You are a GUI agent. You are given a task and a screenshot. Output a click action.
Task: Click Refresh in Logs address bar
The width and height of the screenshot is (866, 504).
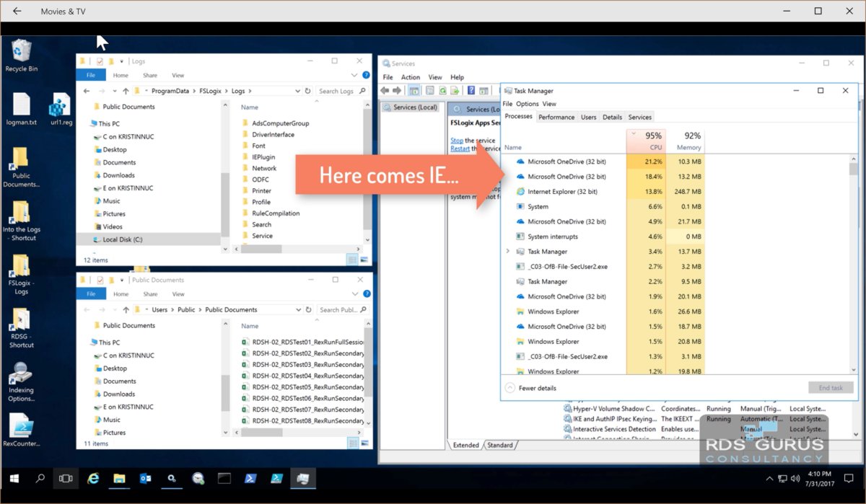pyautogui.click(x=308, y=91)
